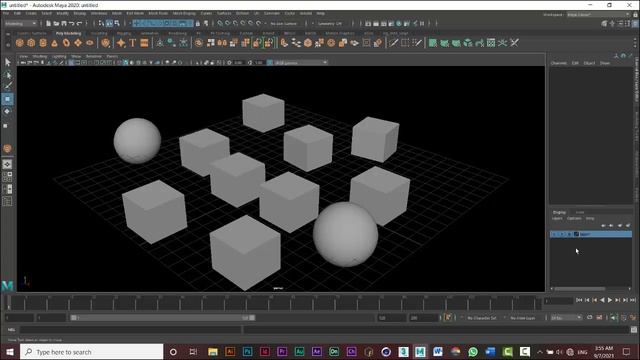Open the Symmetry Off dropdown

click(330, 24)
